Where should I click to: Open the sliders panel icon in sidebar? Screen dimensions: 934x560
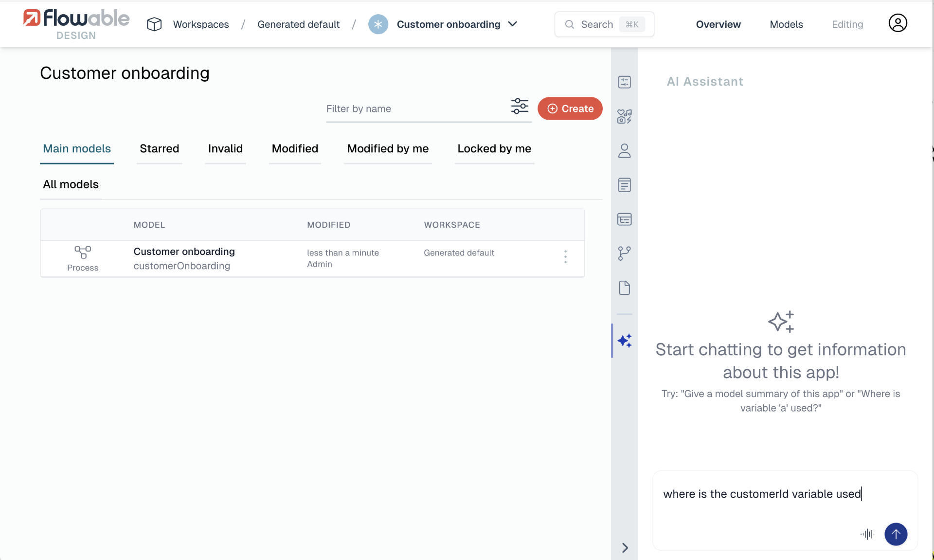tap(625, 82)
